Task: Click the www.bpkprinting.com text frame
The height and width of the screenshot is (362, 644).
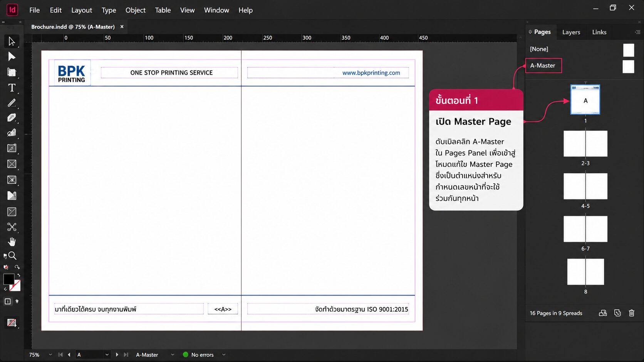Action: [328, 73]
